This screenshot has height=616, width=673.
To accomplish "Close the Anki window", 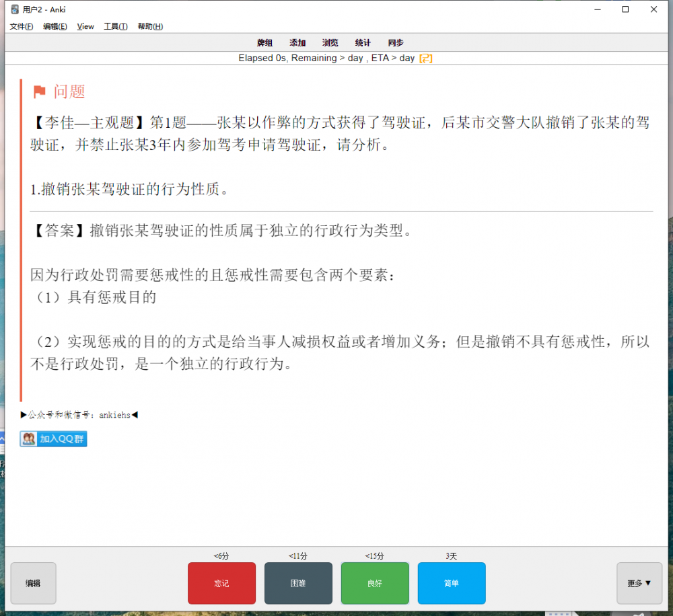I will pos(653,9).
